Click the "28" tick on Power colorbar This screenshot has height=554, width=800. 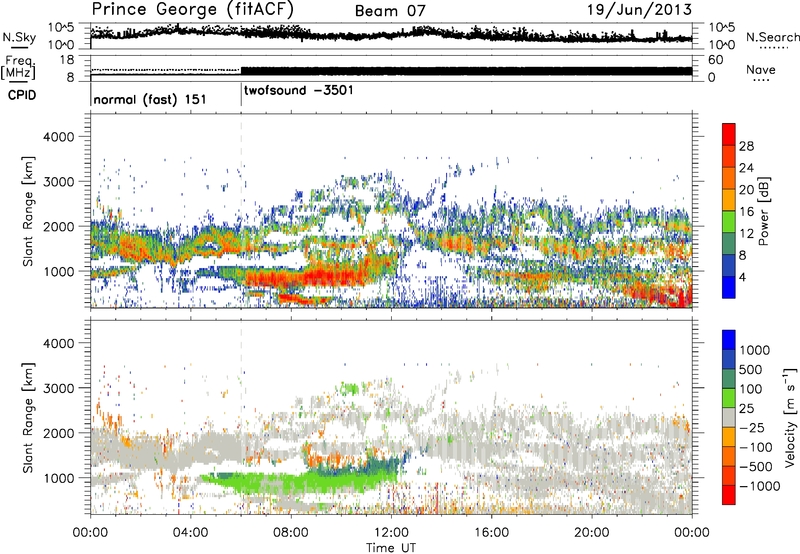[x=746, y=146]
